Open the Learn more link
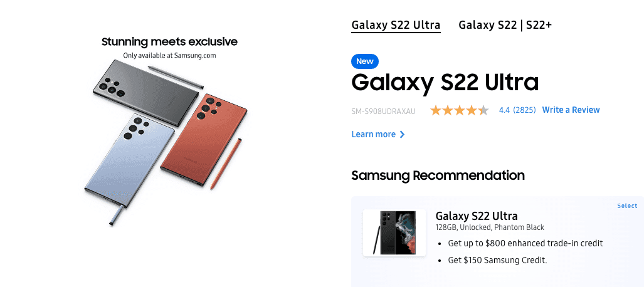Image resolution: width=644 pixels, height=287 pixels. tap(374, 134)
